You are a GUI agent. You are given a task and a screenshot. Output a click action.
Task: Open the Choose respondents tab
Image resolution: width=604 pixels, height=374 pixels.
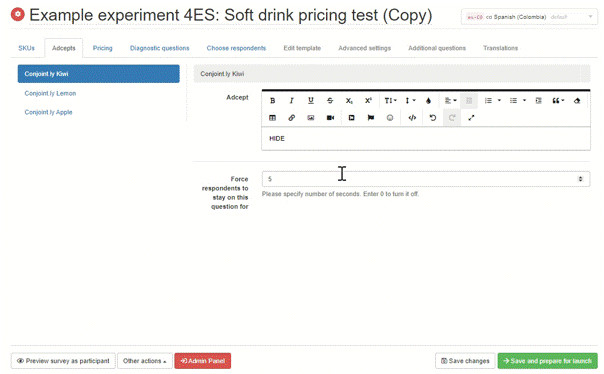[236, 48]
